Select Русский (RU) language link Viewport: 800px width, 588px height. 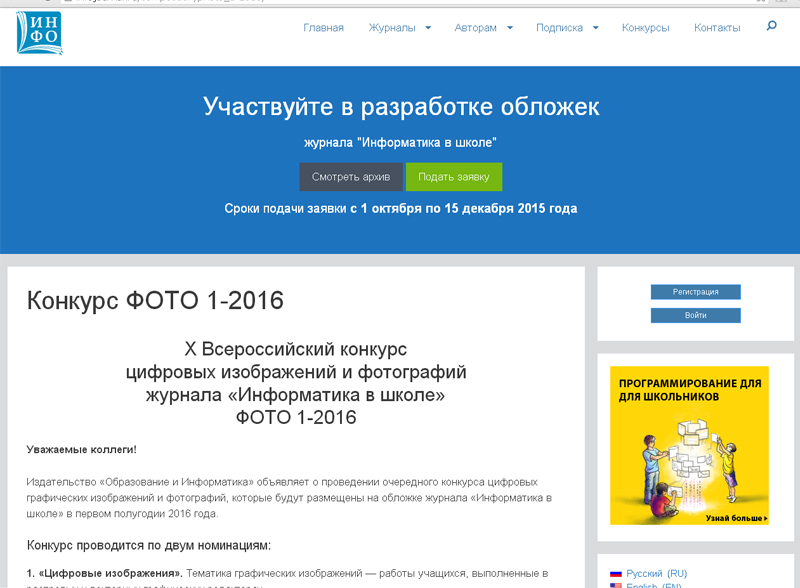point(657,574)
